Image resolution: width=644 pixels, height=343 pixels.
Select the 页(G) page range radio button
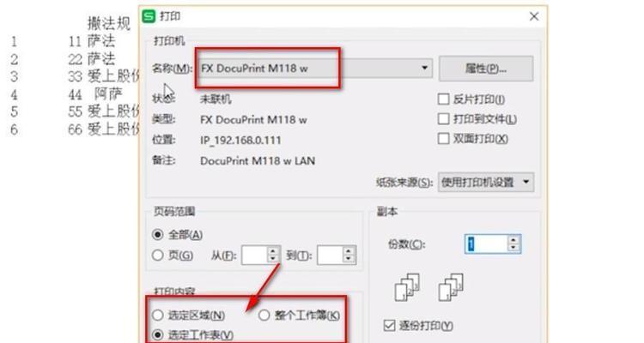click(158, 256)
